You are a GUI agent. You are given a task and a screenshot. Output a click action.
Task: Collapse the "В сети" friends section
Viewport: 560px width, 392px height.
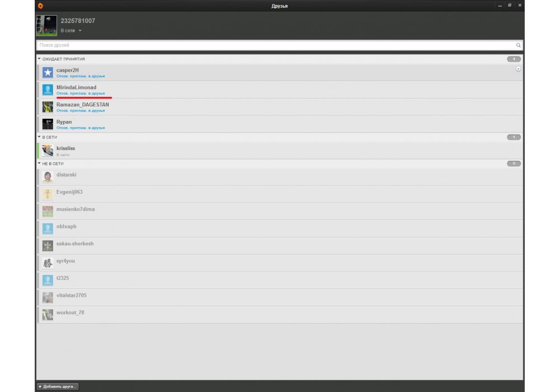(39, 137)
